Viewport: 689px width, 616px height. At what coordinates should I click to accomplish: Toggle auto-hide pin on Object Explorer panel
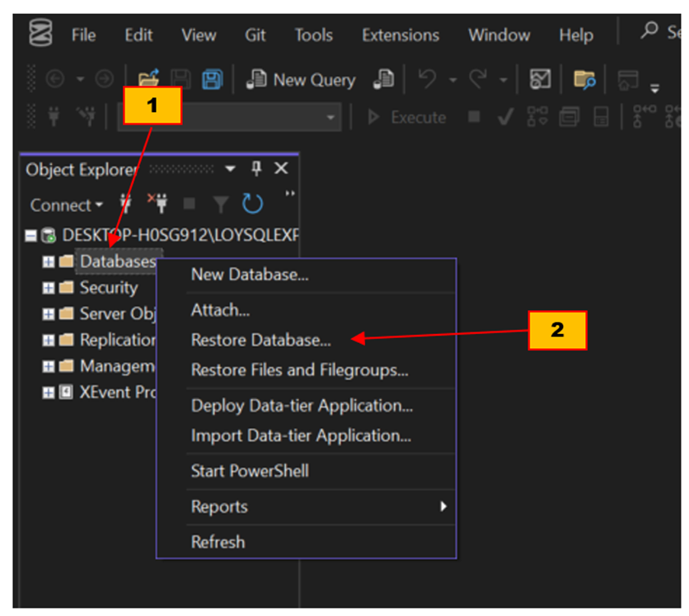[256, 168]
